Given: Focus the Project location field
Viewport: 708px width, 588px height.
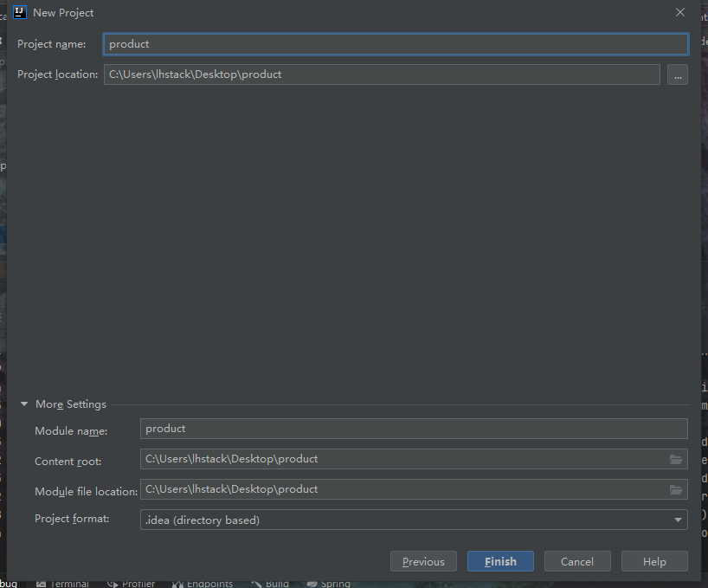Looking at the screenshot, I should 382,74.
